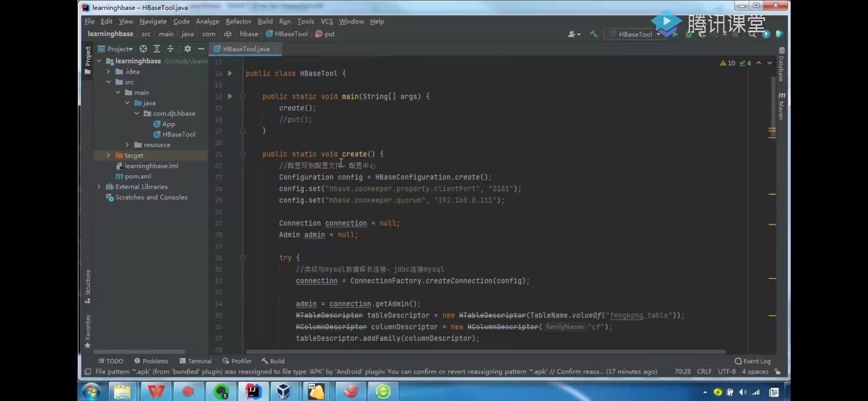Viewport: 868px width, 401px height.
Task: Click Collapse All icon in Project panel
Action: [170, 49]
